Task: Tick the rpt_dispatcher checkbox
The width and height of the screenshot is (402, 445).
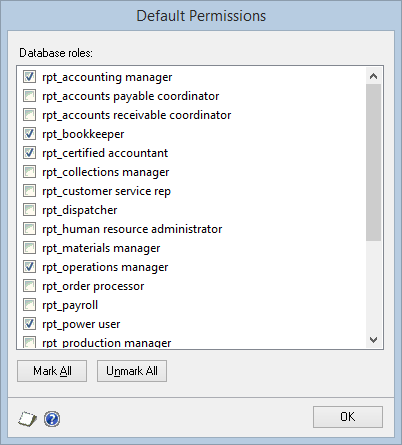Action: [29, 210]
